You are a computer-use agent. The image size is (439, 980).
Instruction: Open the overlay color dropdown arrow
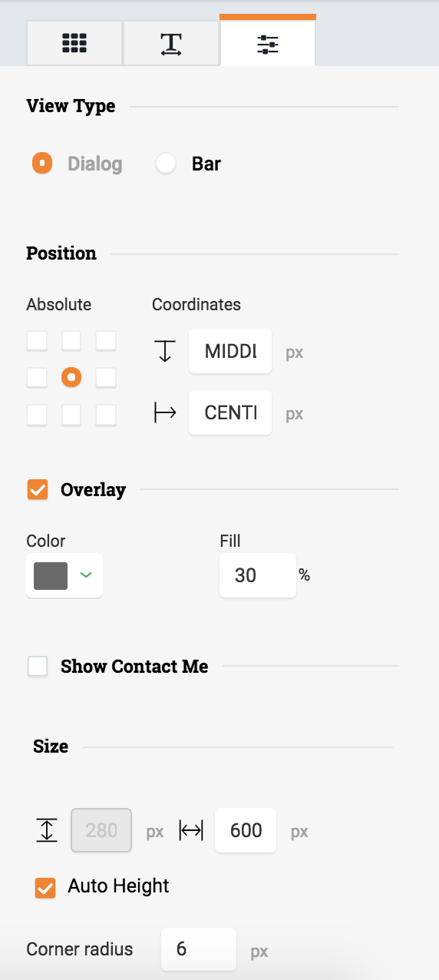[x=86, y=575]
